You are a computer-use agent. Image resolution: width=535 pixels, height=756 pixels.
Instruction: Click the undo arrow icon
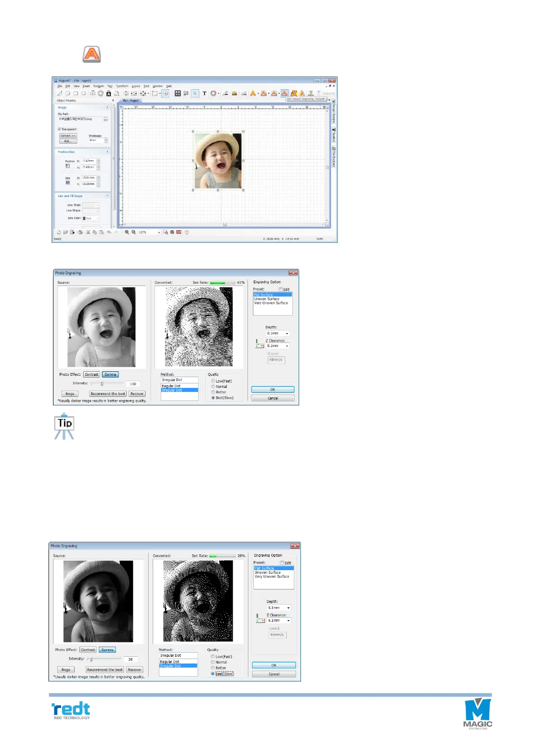(x=109, y=232)
